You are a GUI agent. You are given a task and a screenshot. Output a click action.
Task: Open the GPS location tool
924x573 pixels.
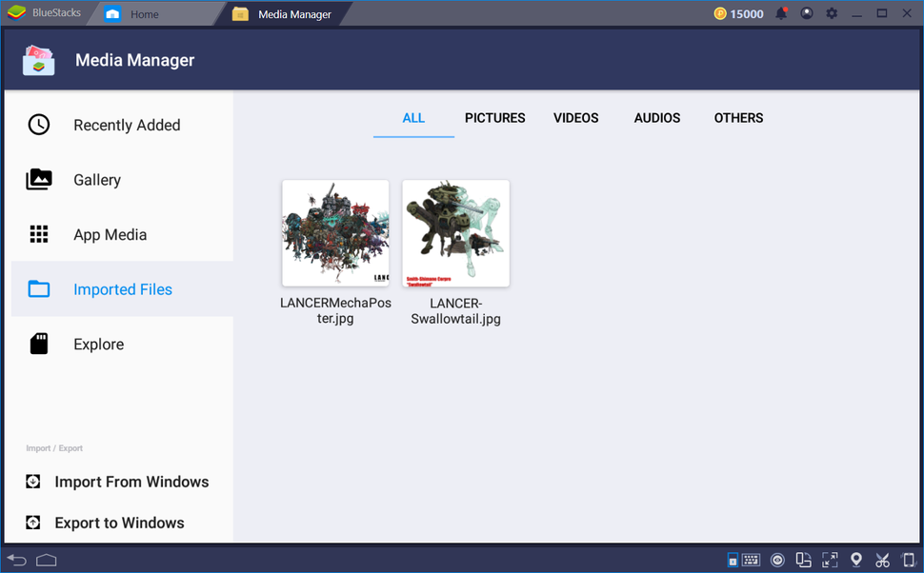855,560
